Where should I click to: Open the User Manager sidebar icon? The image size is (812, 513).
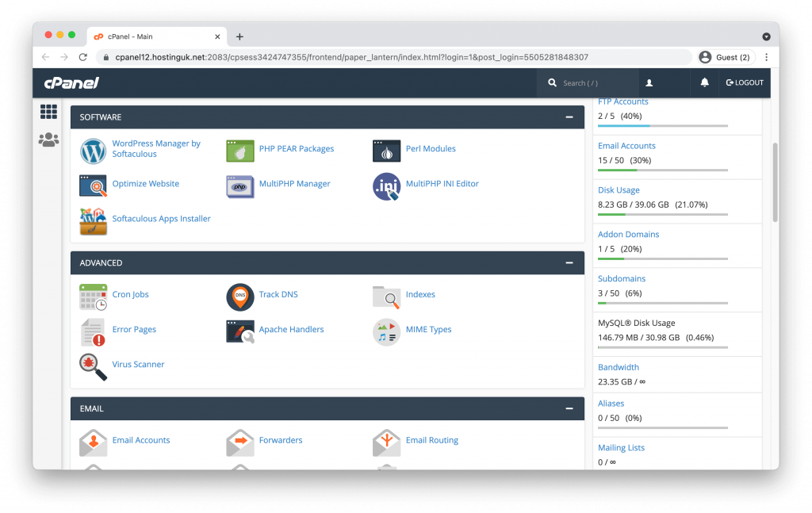[48, 140]
